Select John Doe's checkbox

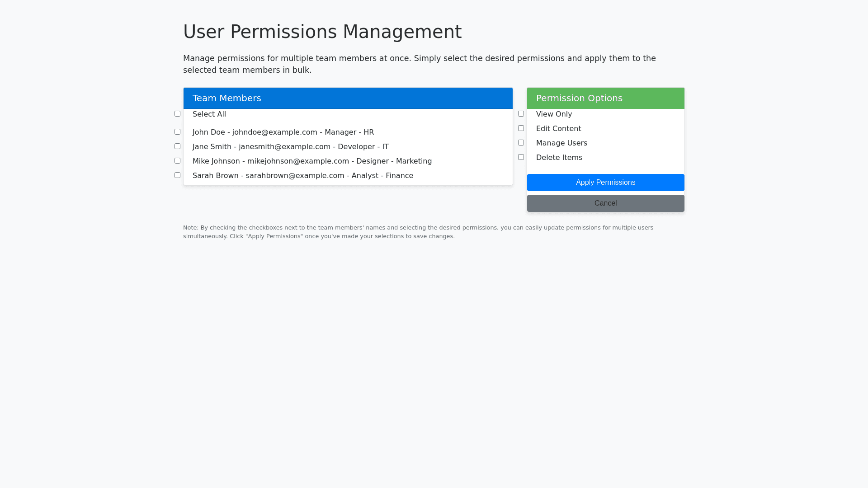177,132
